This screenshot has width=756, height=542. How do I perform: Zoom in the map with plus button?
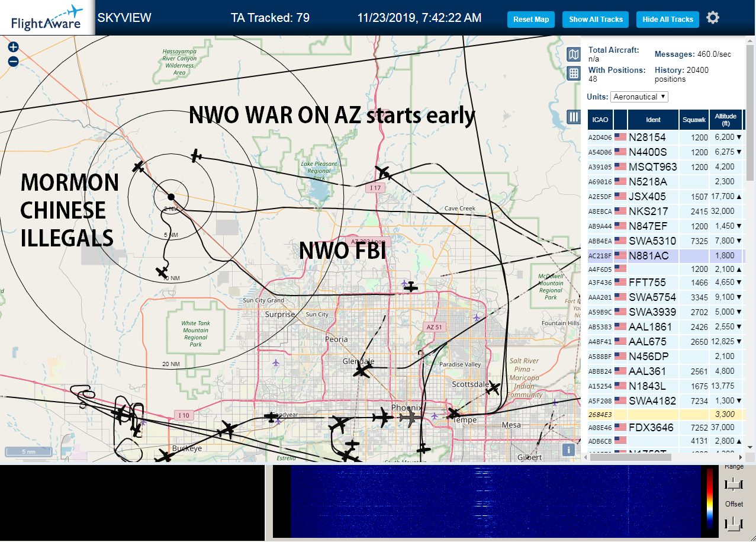point(13,47)
